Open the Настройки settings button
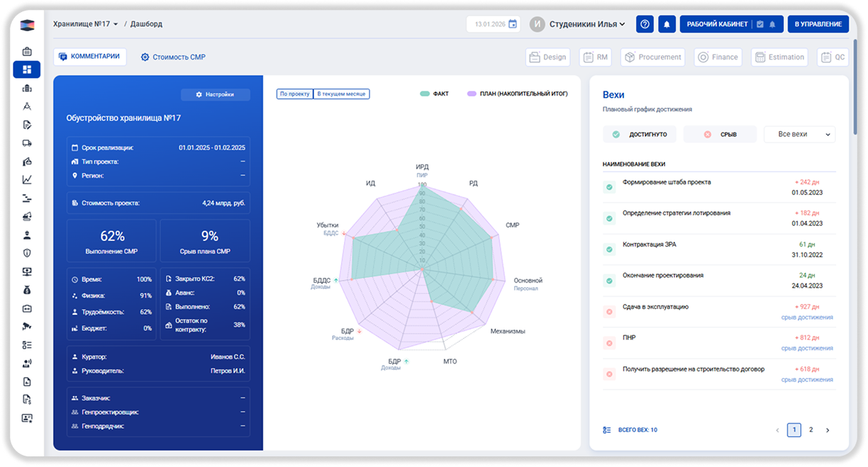Screen dimensions: 868x467 coord(215,94)
